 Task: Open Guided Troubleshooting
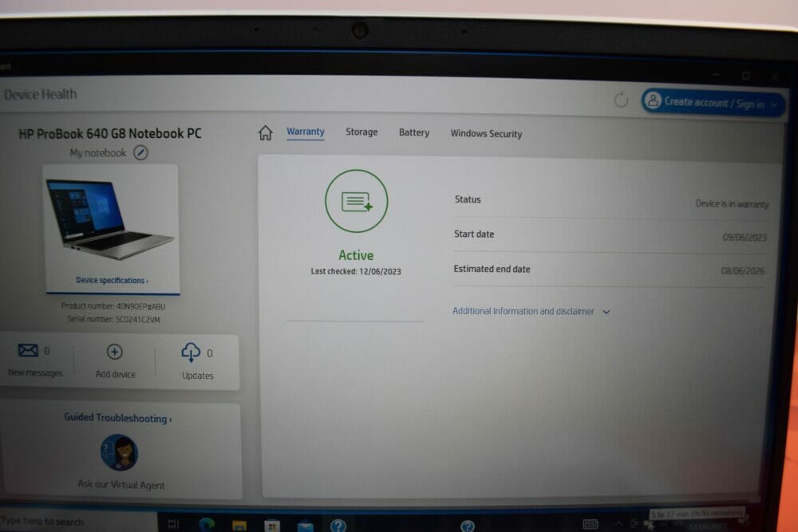pyautogui.click(x=118, y=418)
